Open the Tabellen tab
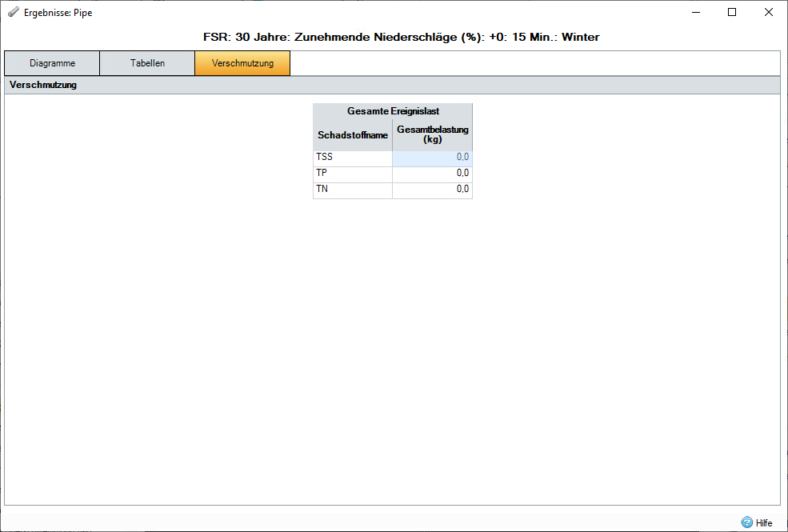 point(147,63)
